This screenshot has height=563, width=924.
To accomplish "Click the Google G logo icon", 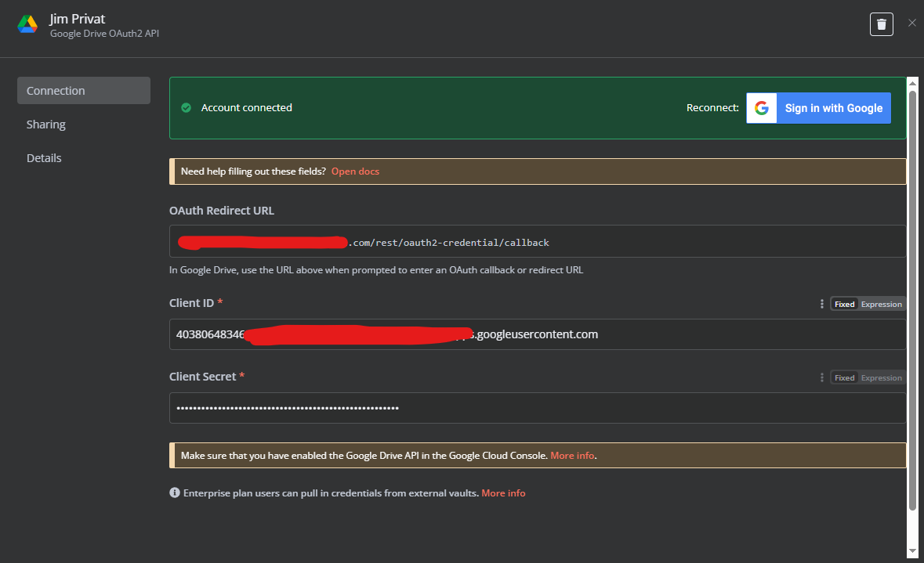I will click(x=761, y=108).
